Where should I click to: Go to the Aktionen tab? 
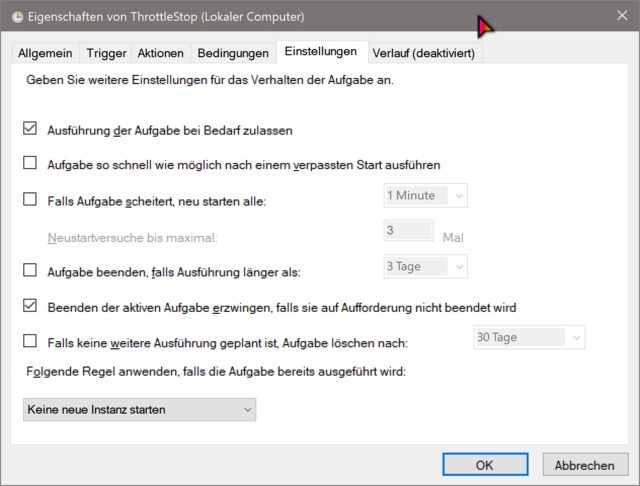tap(160, 53)
